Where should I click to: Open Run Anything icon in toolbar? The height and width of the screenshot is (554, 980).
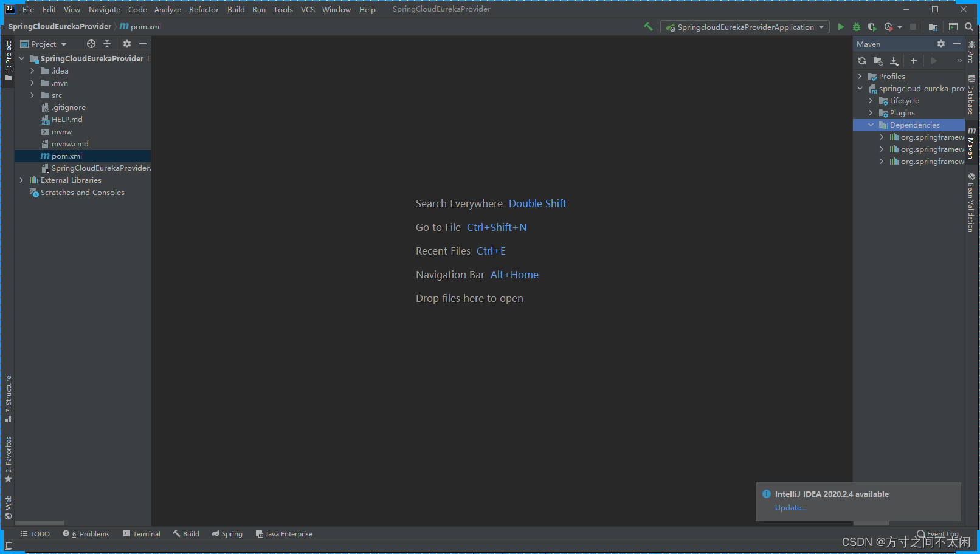click(x=953, y=27)
